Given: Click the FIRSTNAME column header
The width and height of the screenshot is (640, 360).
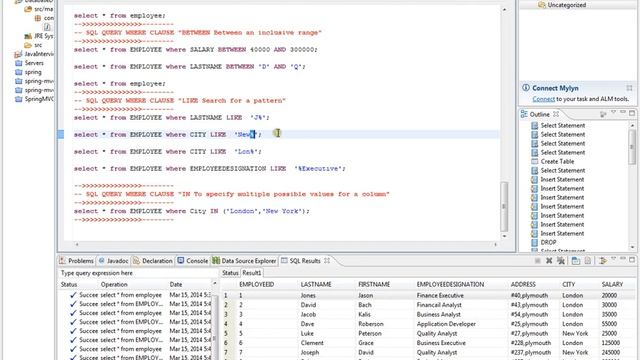Looking at the screenshot, I should [x=374, y=284].
